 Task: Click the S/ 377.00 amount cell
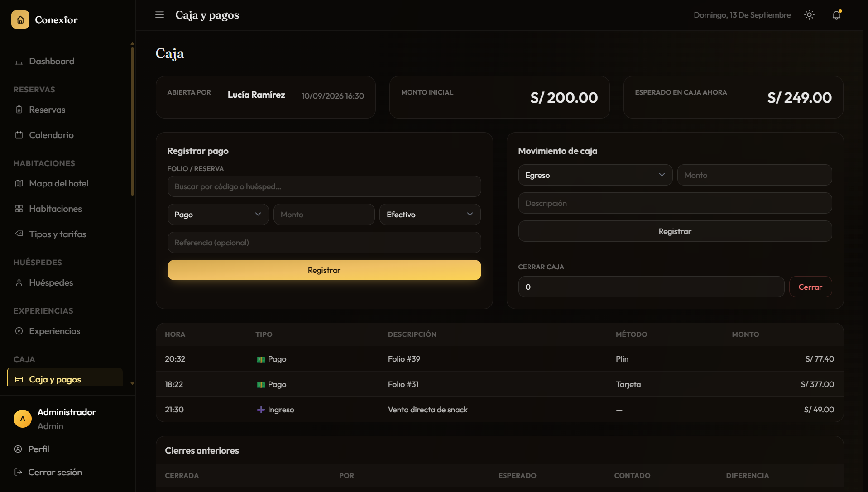click(817, 384)
